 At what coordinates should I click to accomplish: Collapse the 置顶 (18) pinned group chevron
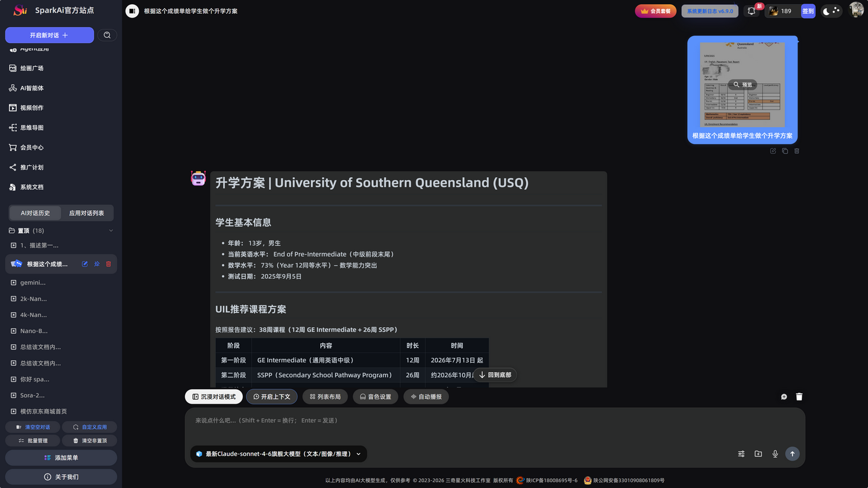(111, 231)
